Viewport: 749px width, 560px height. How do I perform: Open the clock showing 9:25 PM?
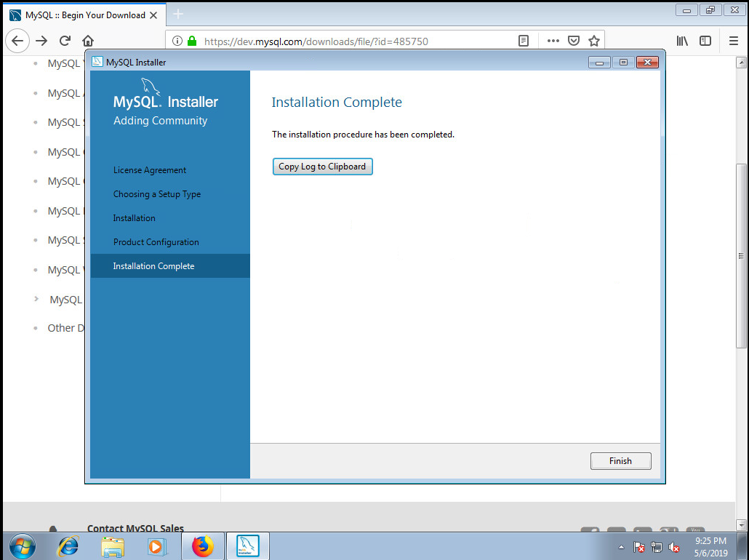(x=710, y=547)
